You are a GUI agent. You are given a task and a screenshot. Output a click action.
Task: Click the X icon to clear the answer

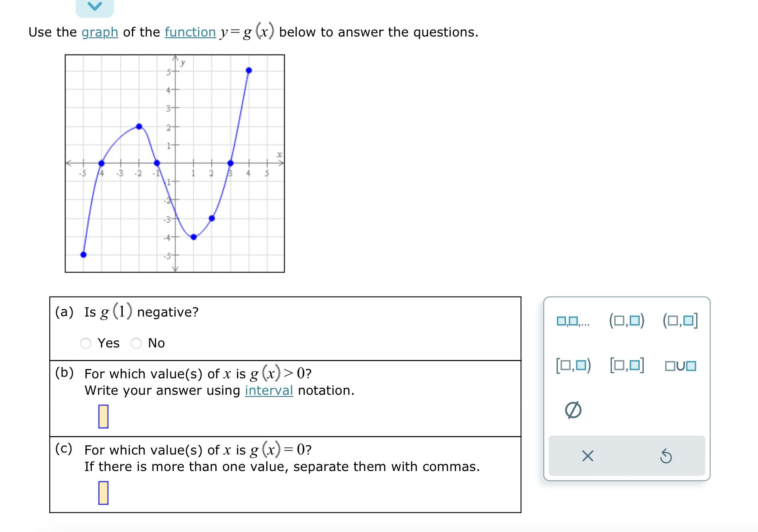[587, 456]
